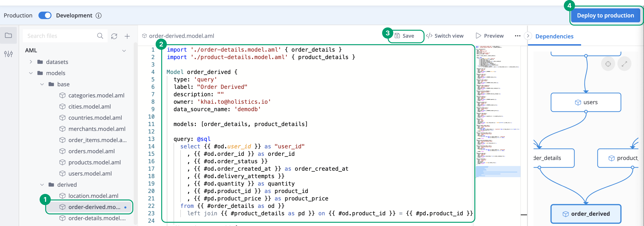The height and width of the screenshot is (226, 644).
Task: Open the three-dot more options menu
Action: [517, 36]
